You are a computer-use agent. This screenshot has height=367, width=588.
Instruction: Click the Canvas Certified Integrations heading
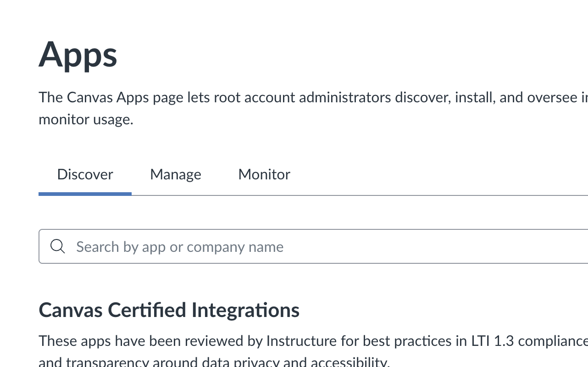pos(169,310)
